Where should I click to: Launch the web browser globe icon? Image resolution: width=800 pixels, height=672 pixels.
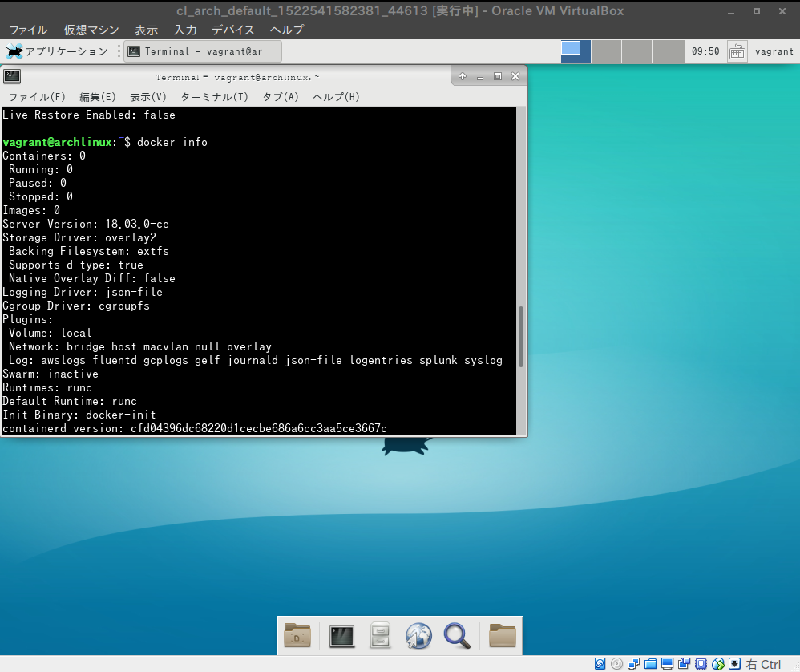pyautogui.click(x=418, y=635)
